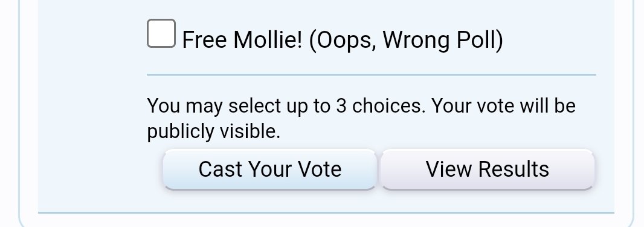
Task: Cast the vote using the left button
Action: tap(270, 169)
